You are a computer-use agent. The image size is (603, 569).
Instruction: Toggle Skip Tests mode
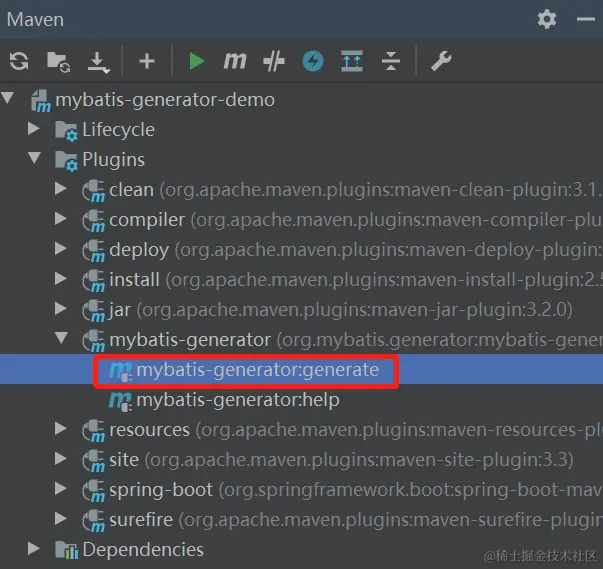[x=274, y=62]
